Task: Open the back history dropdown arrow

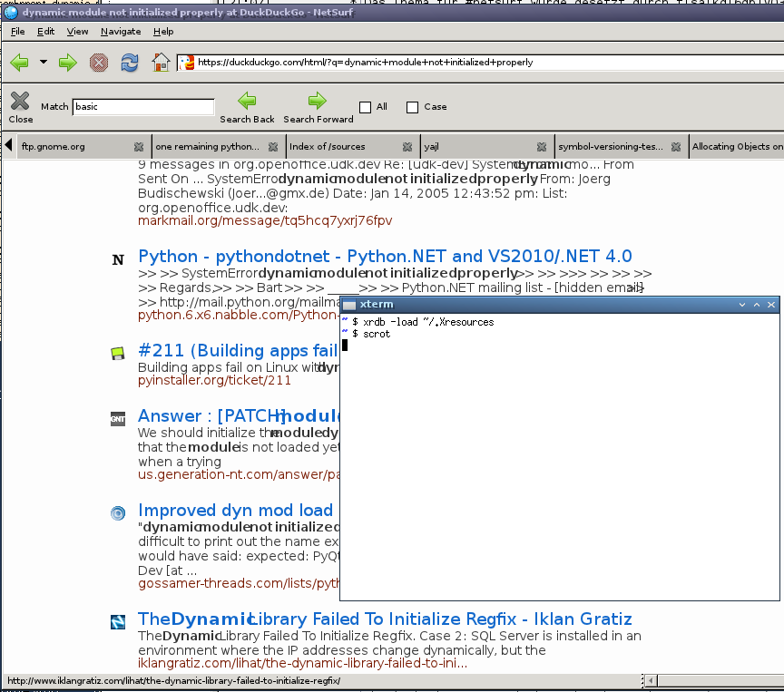Action: 44,63
